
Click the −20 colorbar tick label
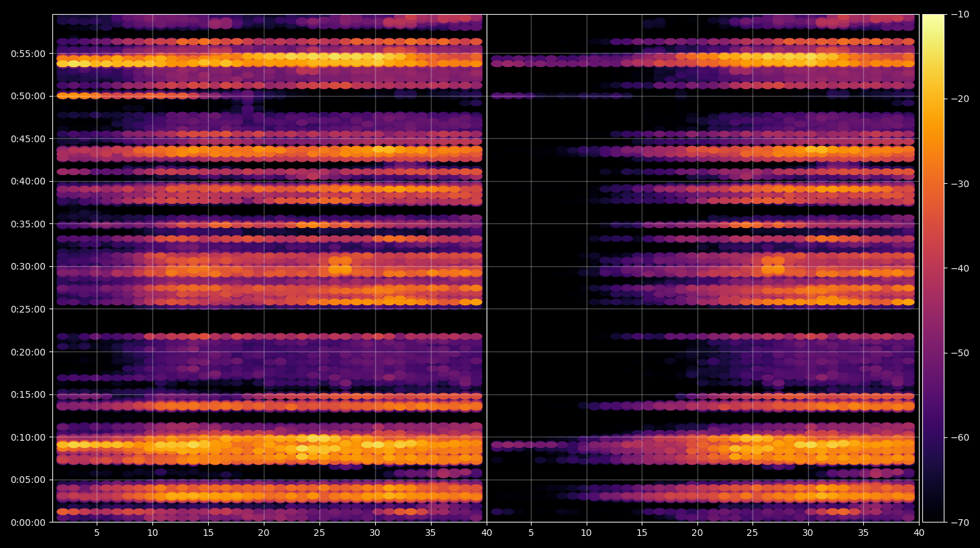tap(960, 99)
